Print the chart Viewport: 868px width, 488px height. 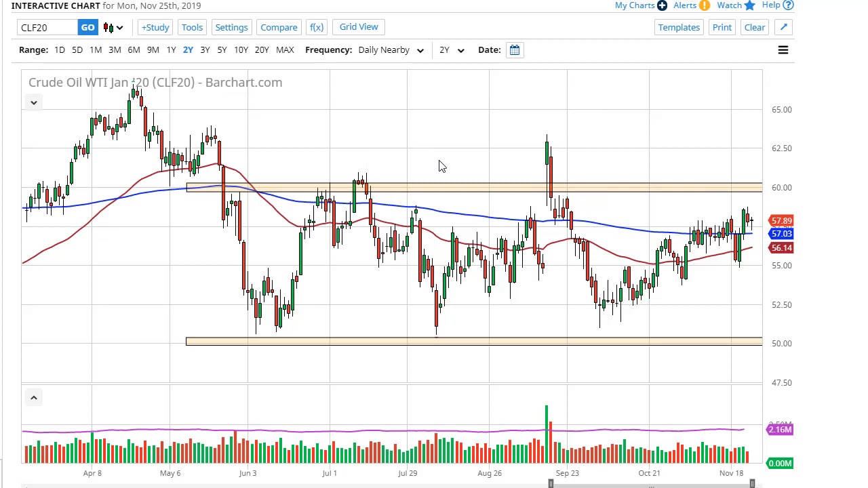point(722,27)
